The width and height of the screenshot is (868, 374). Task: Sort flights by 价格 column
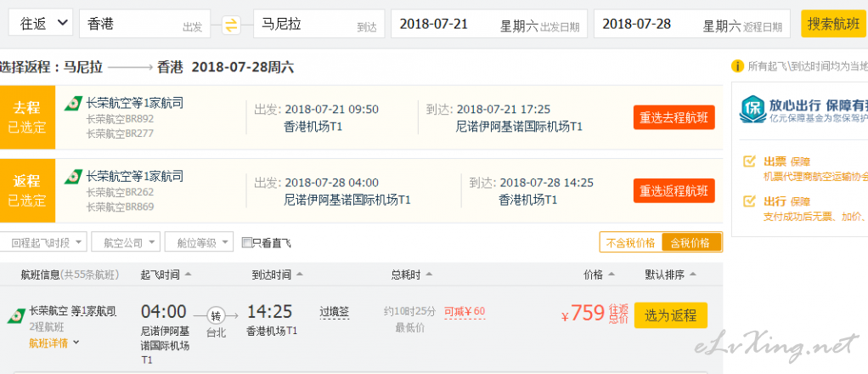pyautogui.click(x=599, y=275)
